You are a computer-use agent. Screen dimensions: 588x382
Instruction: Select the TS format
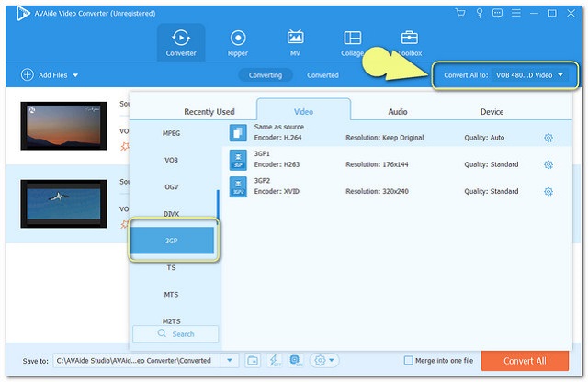point(171,267)
